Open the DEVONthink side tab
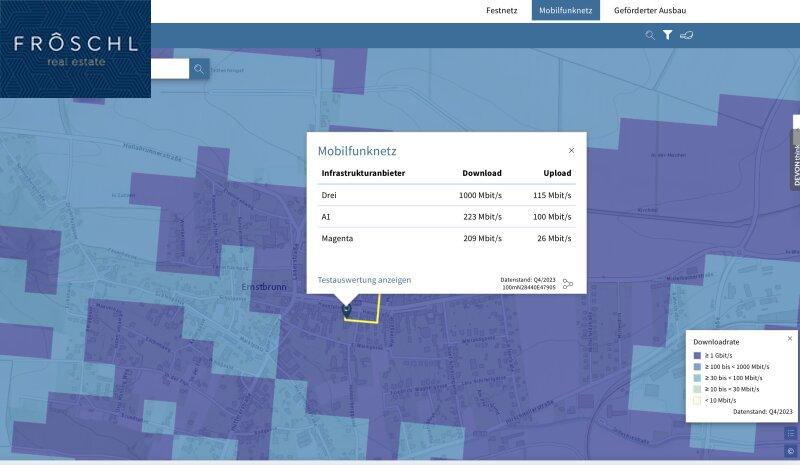Screen dimensions: 800x465 pyautogui.click(x=796, y=160)
